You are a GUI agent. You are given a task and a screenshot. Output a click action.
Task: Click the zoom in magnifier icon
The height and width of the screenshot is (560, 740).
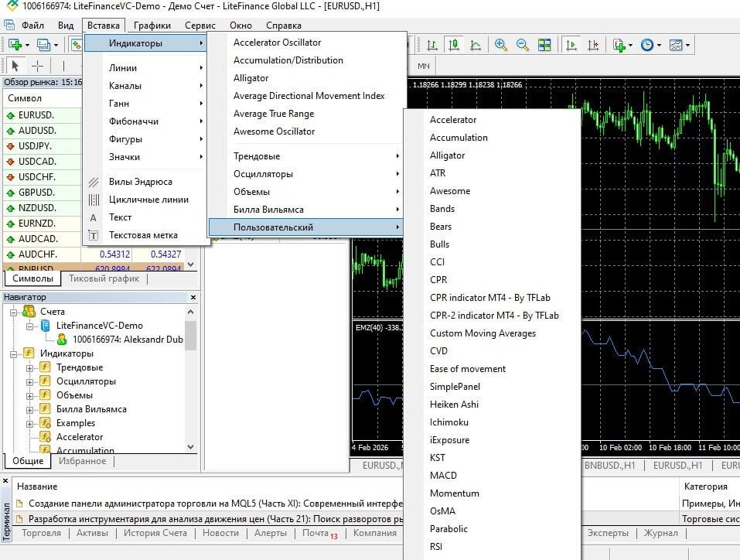(x=501, y=45)
